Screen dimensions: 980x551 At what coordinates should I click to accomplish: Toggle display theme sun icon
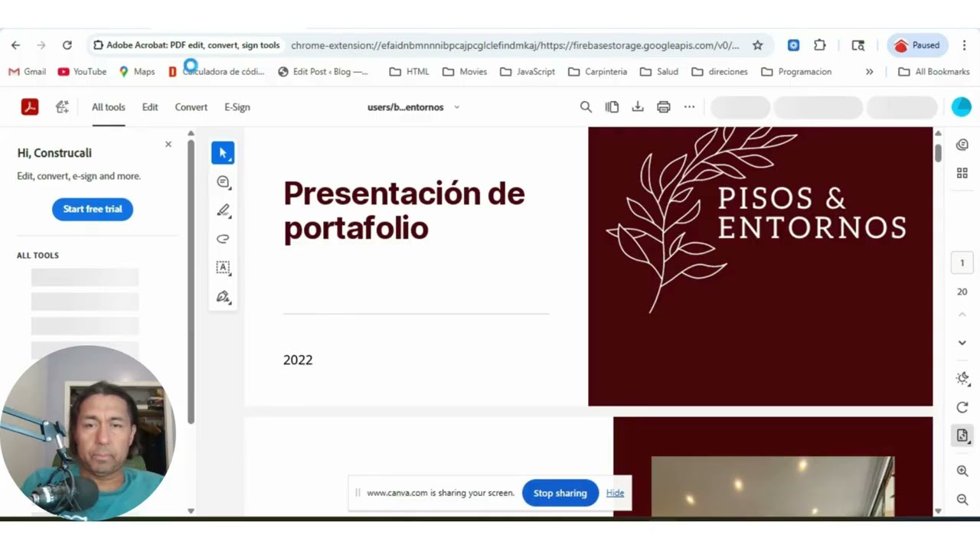pos(962,379)
